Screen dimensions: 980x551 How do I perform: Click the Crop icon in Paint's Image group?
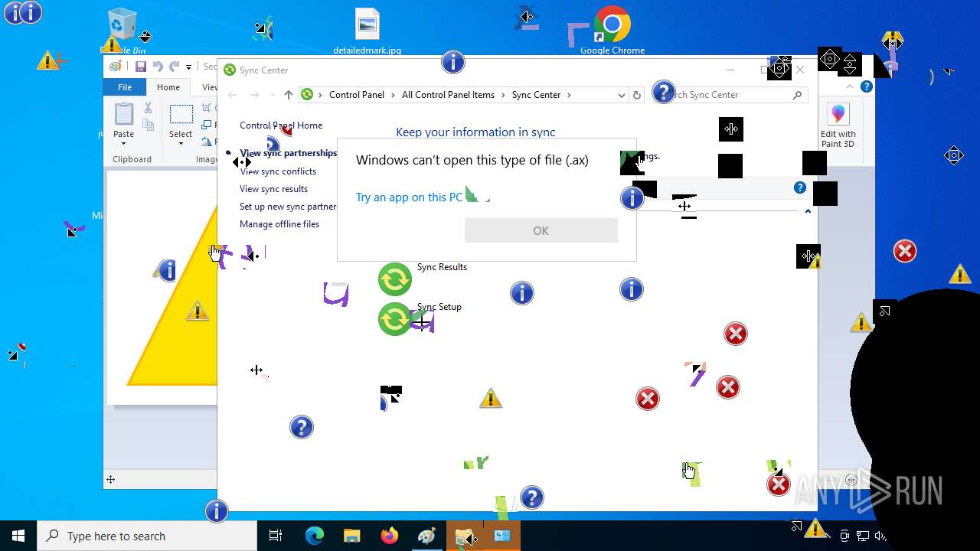click(x=207, y=108)
